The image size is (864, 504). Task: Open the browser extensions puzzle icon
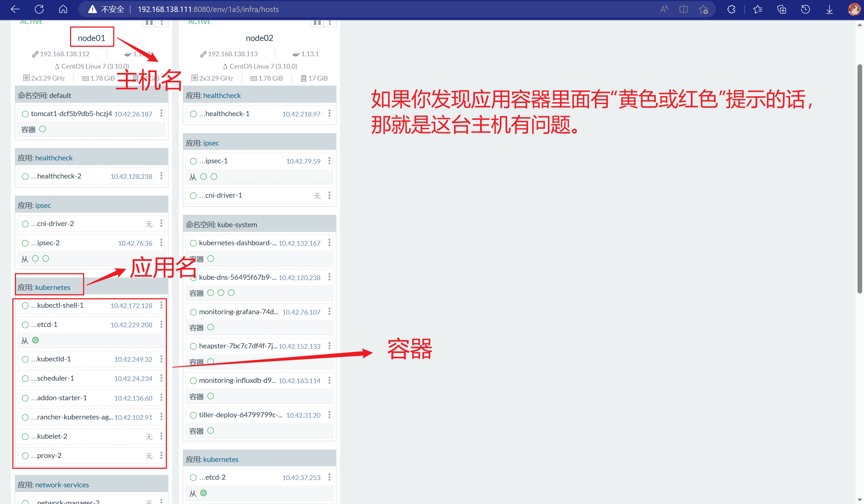point(731,9)
